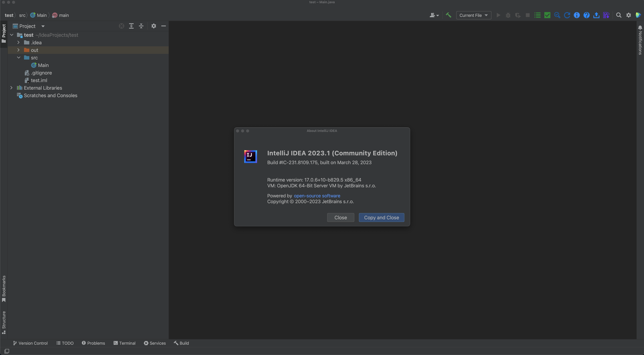The width and height of the screenshot is (644, 355).
Task: Follow the open-source software link
Action: 317,196
